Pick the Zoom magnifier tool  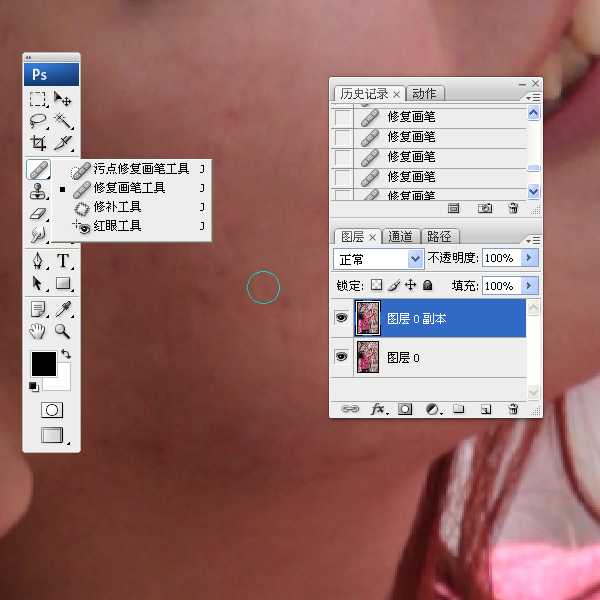tap(63, 331)
